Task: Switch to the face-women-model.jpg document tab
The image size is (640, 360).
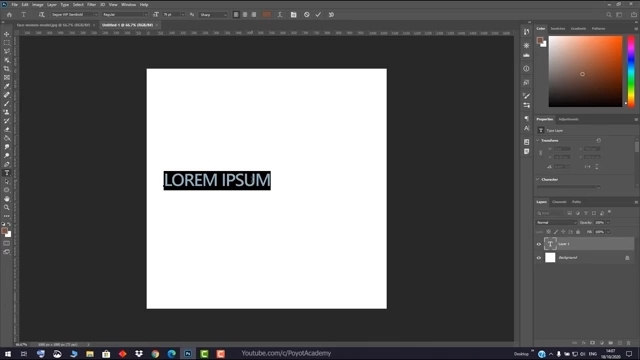Action: (53, 25)
